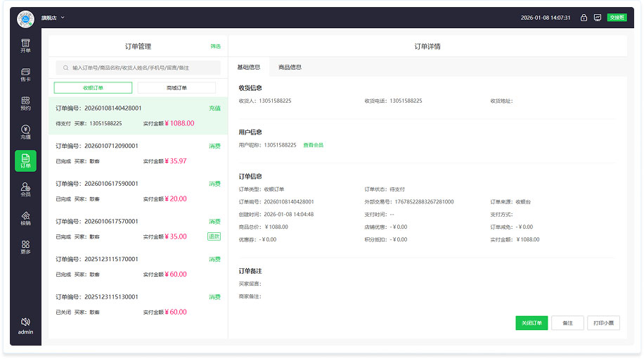Select the 充值 recharge sidebar icon
644x359 pixels.
click(25, 132)
